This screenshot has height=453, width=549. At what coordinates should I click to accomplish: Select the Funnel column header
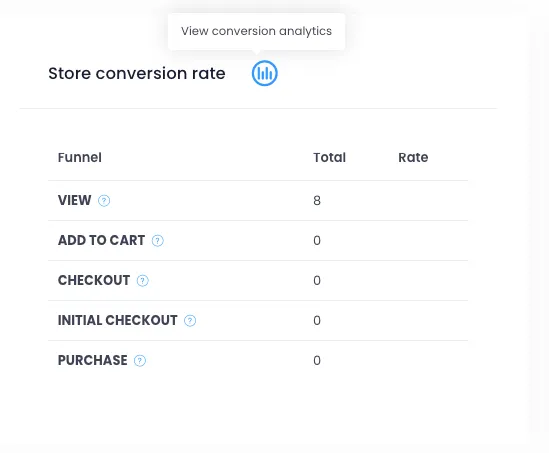(x=80, y=158)
